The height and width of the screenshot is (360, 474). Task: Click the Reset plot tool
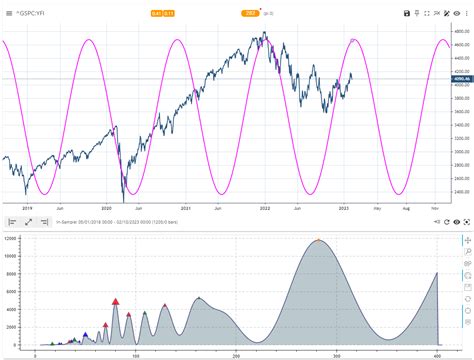pos(468,299)
